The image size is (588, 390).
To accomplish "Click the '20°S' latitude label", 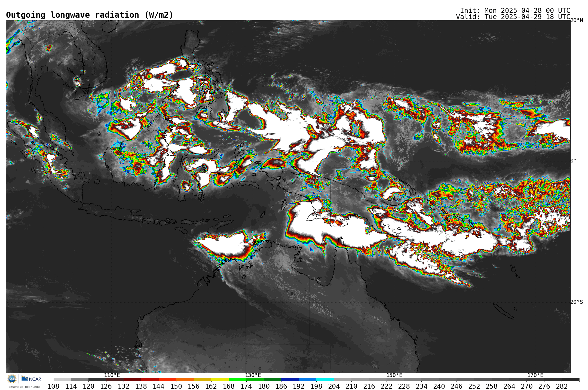I will tap(577, 302).
